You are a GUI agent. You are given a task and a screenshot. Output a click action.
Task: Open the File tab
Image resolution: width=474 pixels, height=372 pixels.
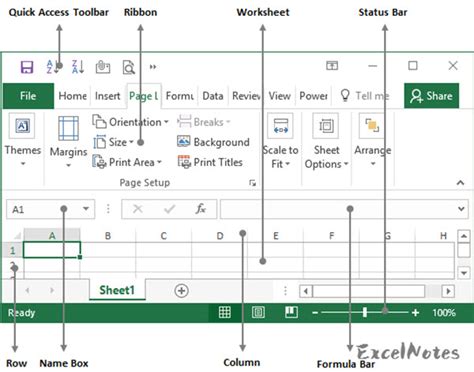[28, 96]
